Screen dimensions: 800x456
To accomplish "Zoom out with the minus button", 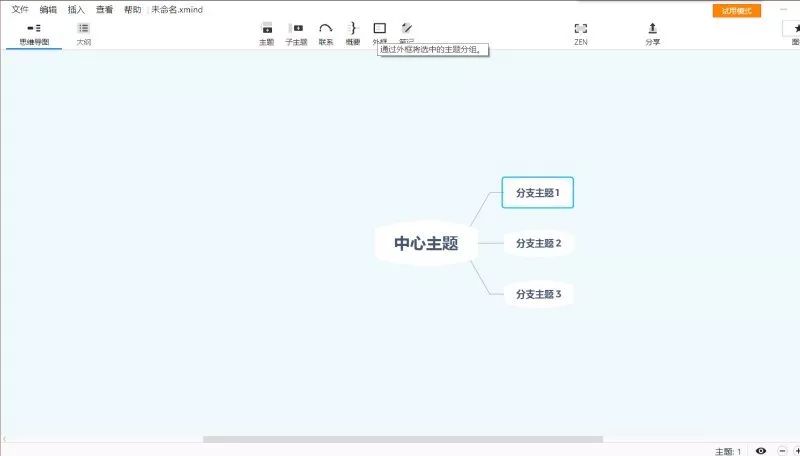I will (x=782, y=451).
